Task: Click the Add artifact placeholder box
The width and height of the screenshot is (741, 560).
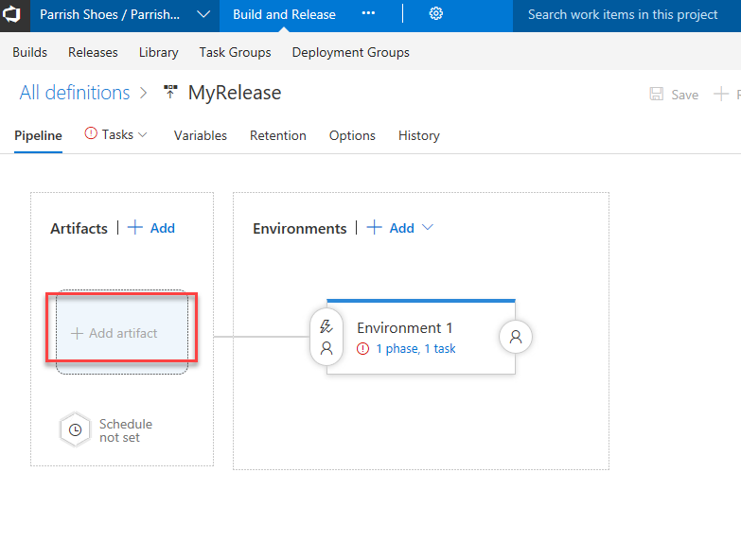Action: 122,333
